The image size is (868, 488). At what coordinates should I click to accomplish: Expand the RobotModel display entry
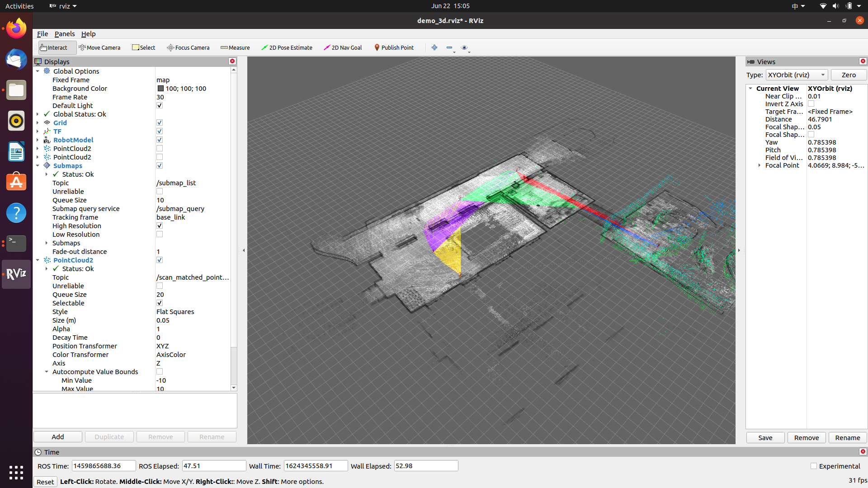click(38, 140)
